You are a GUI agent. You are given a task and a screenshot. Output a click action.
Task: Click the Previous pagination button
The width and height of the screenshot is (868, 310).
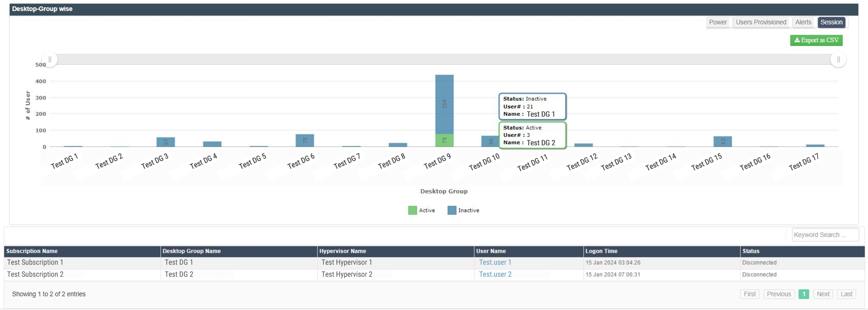[778, 294]
